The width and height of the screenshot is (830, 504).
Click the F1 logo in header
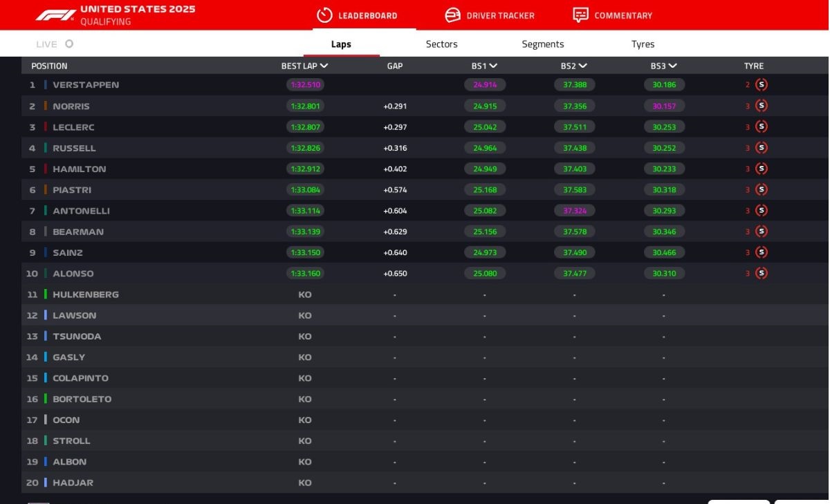[55, 15]
